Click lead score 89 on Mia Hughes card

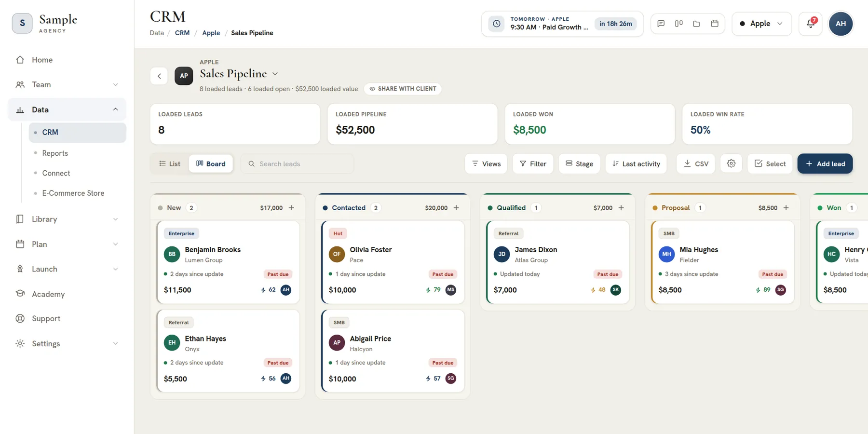[763, 290]
